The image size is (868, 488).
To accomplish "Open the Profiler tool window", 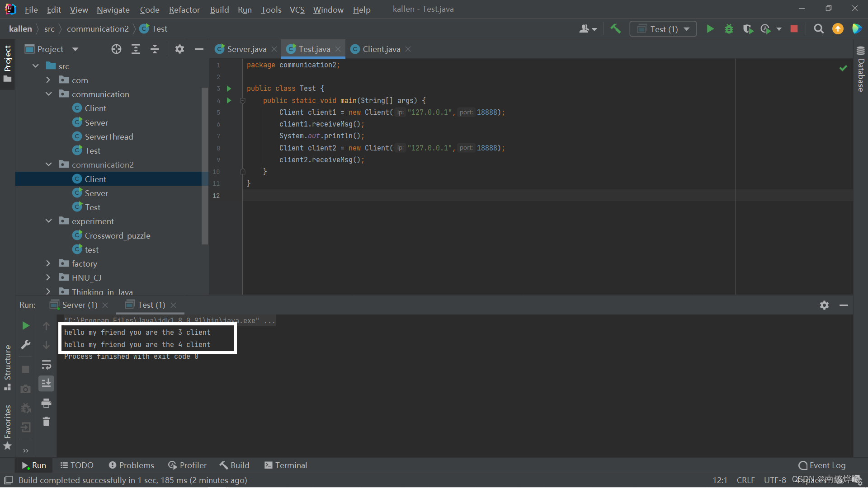I will [x=188, y=465].
